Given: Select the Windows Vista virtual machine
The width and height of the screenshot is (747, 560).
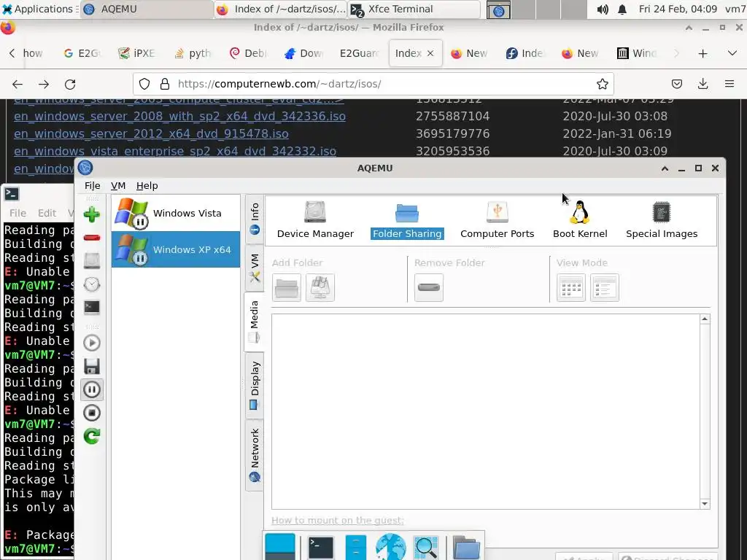Looking at the screenshot, I should pos(176,214).
